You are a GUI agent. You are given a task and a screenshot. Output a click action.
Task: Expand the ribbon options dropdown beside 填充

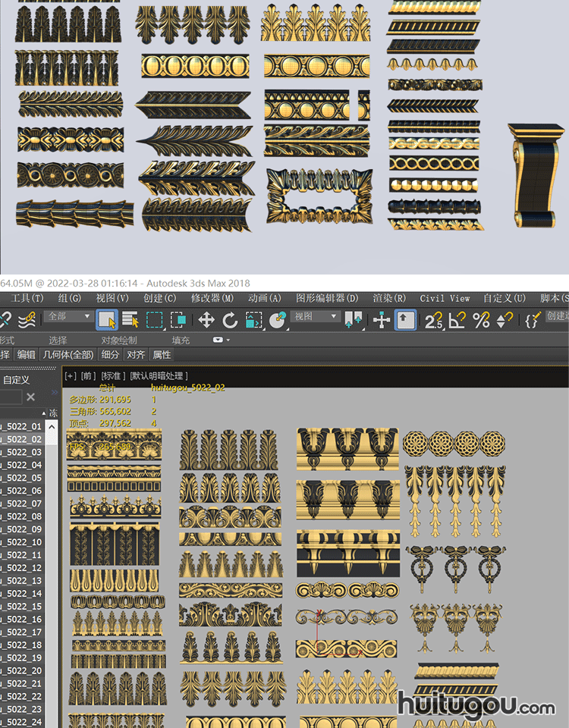pos(221,340)
